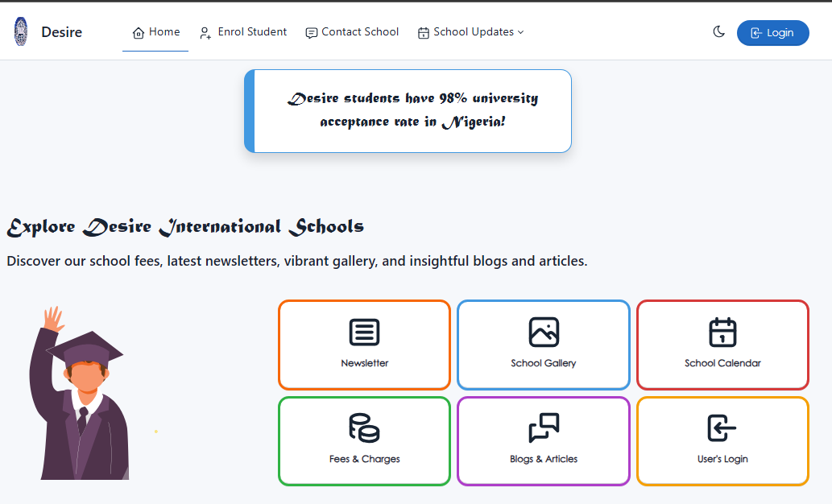
Task: Toggle dark mode with the moon icon
Action: coord(718,31)
